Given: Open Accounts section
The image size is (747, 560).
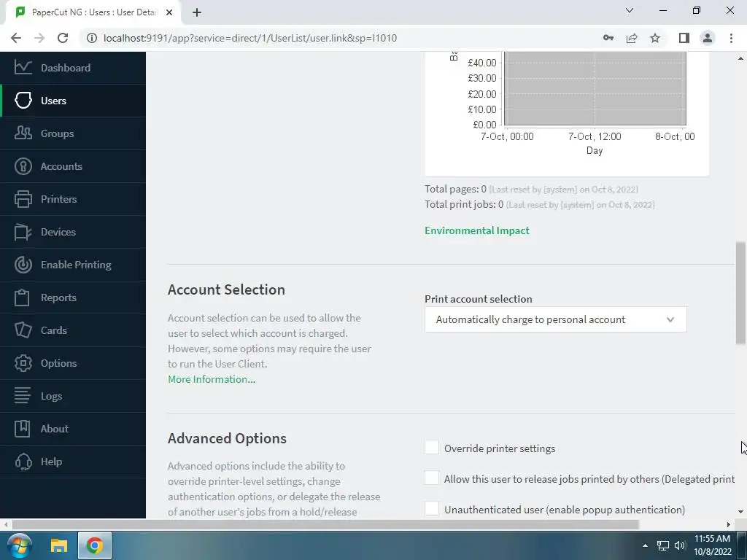Looking at the screenshot, I should 61,166.
